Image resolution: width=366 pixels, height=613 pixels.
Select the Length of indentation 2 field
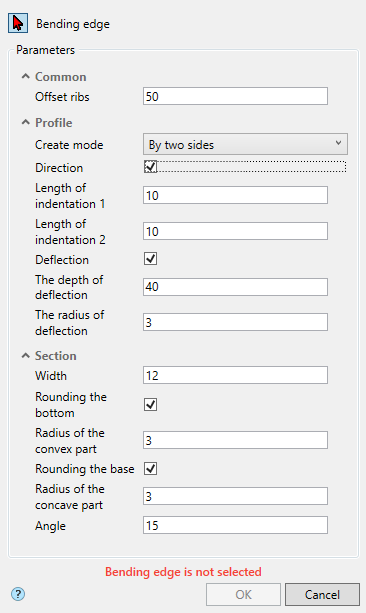235,231
